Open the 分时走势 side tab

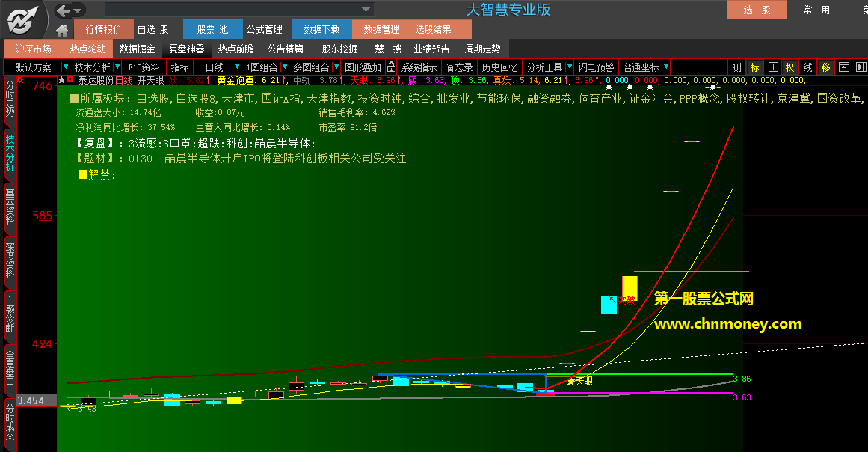tap(10, 101)
